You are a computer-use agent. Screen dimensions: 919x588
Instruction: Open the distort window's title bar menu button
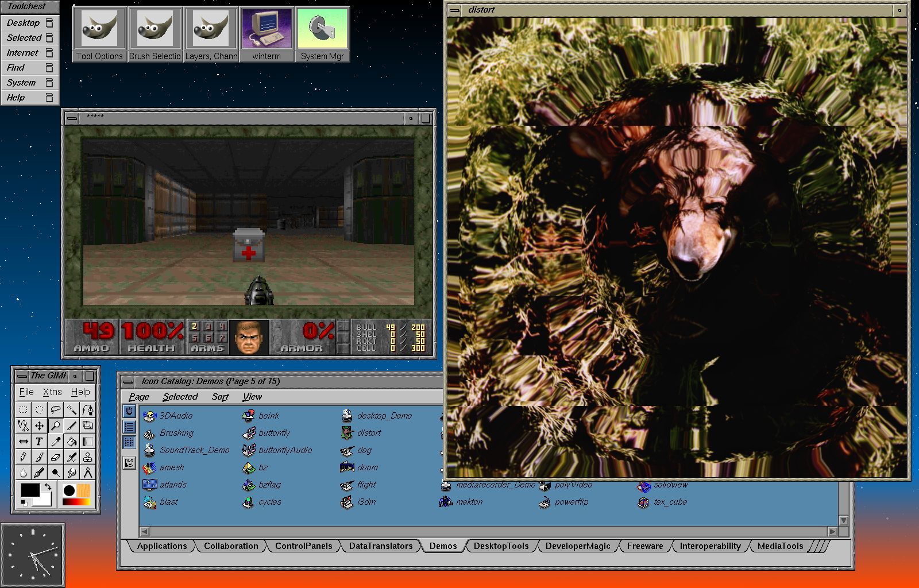[454, 10]
